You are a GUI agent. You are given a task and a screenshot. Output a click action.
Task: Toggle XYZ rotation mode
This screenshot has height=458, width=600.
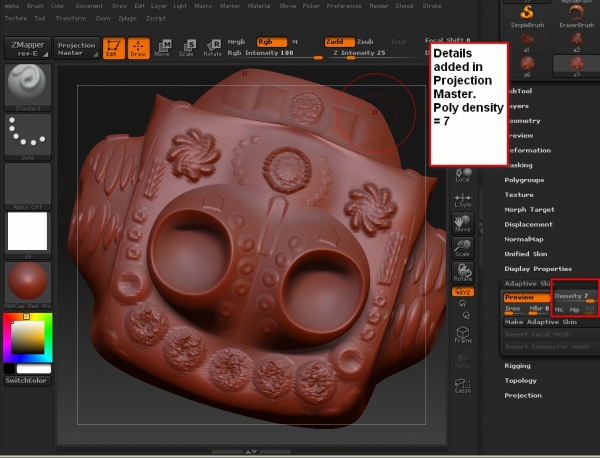463,292
